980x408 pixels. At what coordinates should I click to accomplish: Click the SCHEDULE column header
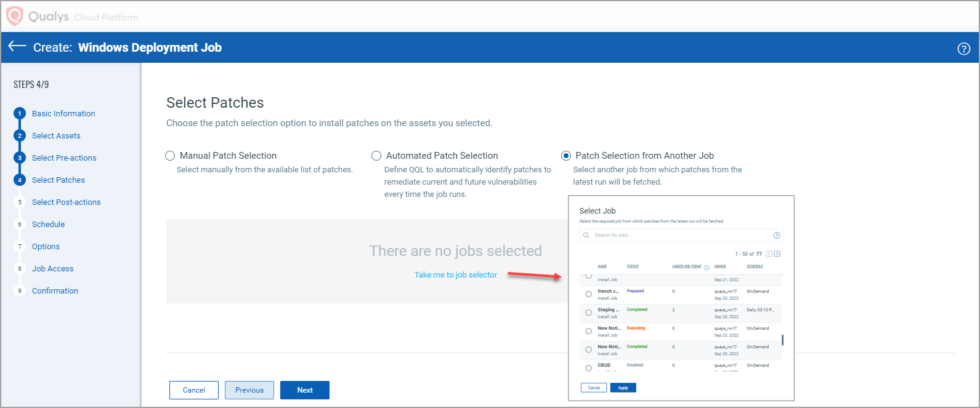(755, 267)
